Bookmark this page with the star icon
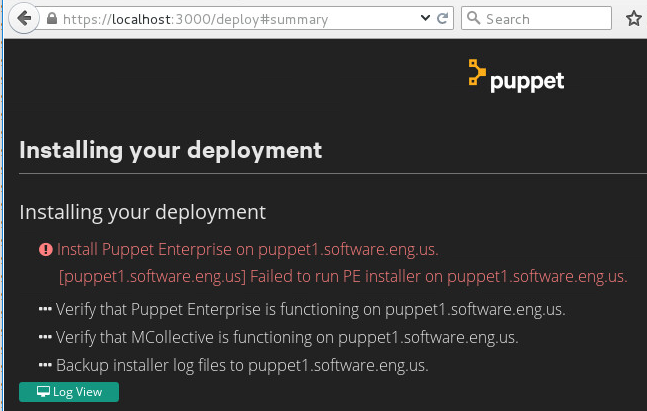The width and height of the screenshot is (647, 411). click(633, 19)
